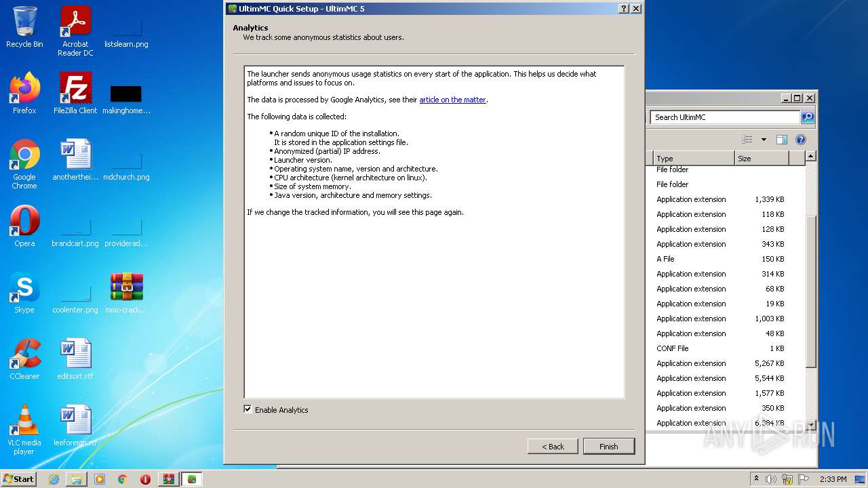
Task: Show hidden tray icons arrow
Action: [755, 479]
